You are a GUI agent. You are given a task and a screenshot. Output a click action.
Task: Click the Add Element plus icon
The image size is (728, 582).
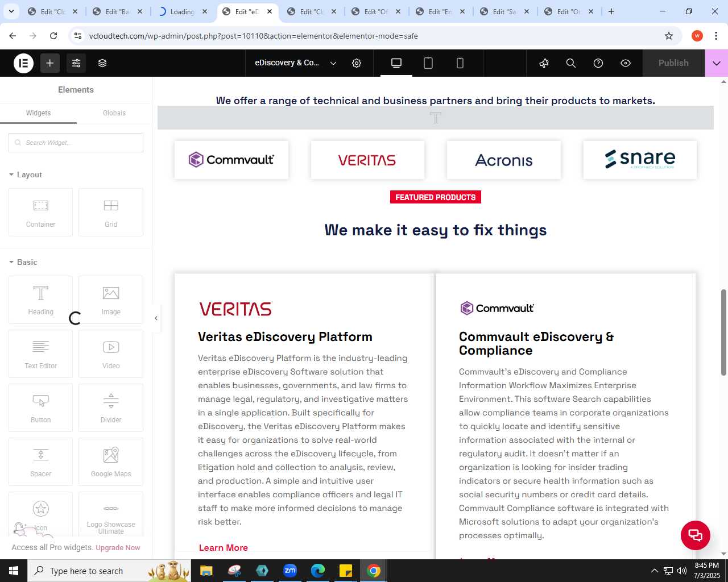tap(50, 63)
